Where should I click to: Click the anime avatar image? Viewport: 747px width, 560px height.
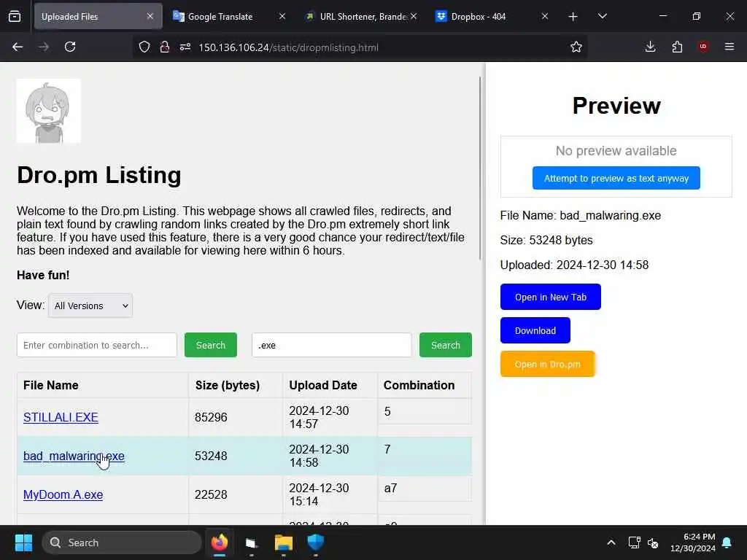(49, 111)
